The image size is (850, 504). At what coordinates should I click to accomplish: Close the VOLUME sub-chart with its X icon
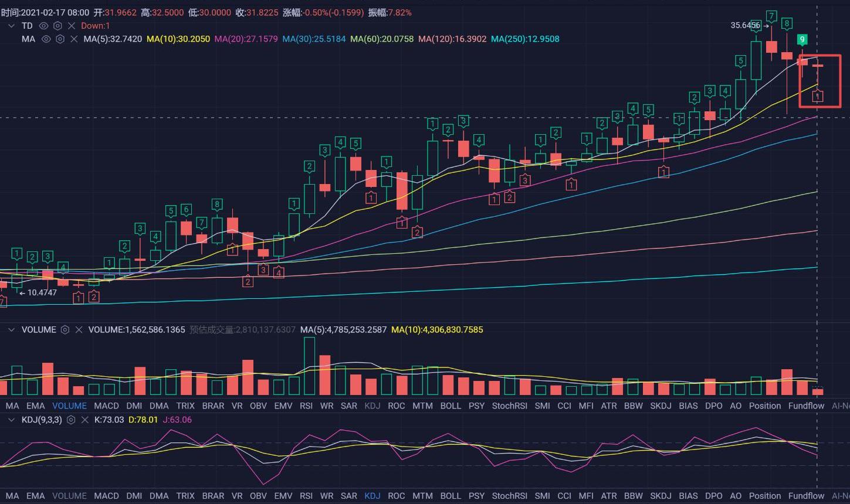coord(79,330)
